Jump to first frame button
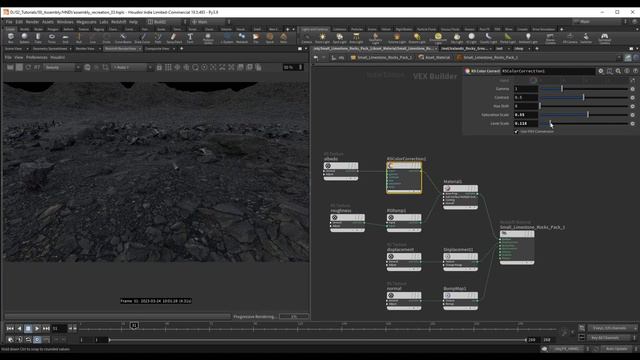The width and height of the screenshot is (640, 360). (x=10, y=328)
